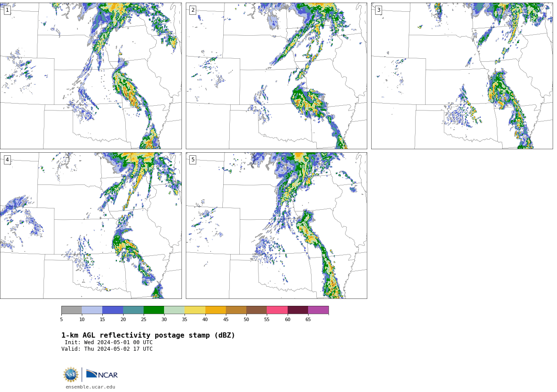Click the brown 50-55 dBZ swatch
The height and width of the screenshot is (392, 557).
257,310
